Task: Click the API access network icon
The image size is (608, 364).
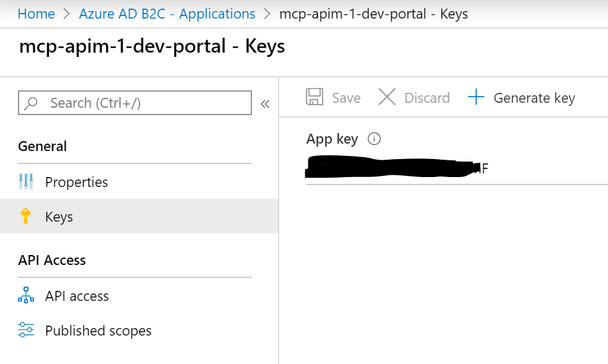Action: pyautogui.click(x=26, y=295)
